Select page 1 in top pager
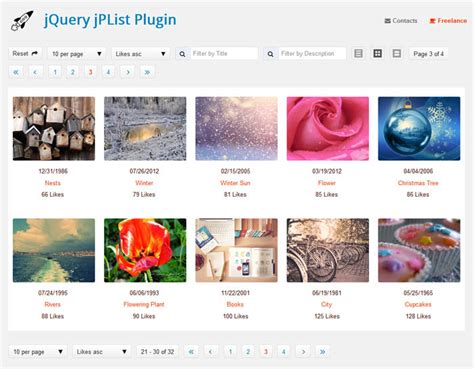Viewport: 474px width, 369px height. point(55,72)
